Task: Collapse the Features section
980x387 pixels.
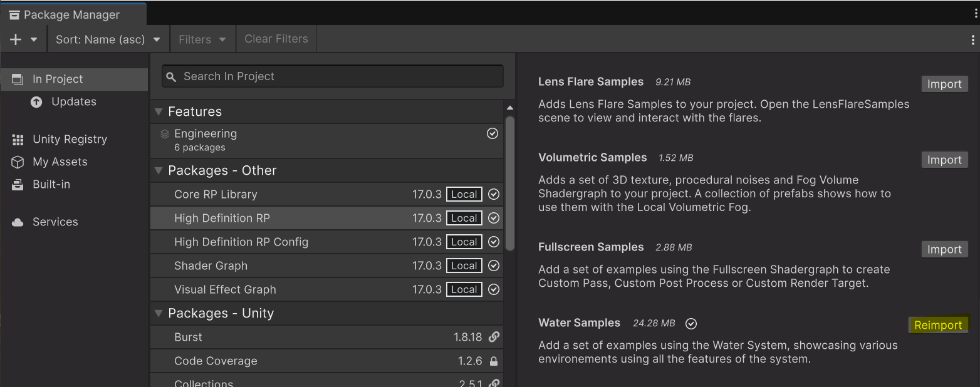Action: [x=158, y=111]
